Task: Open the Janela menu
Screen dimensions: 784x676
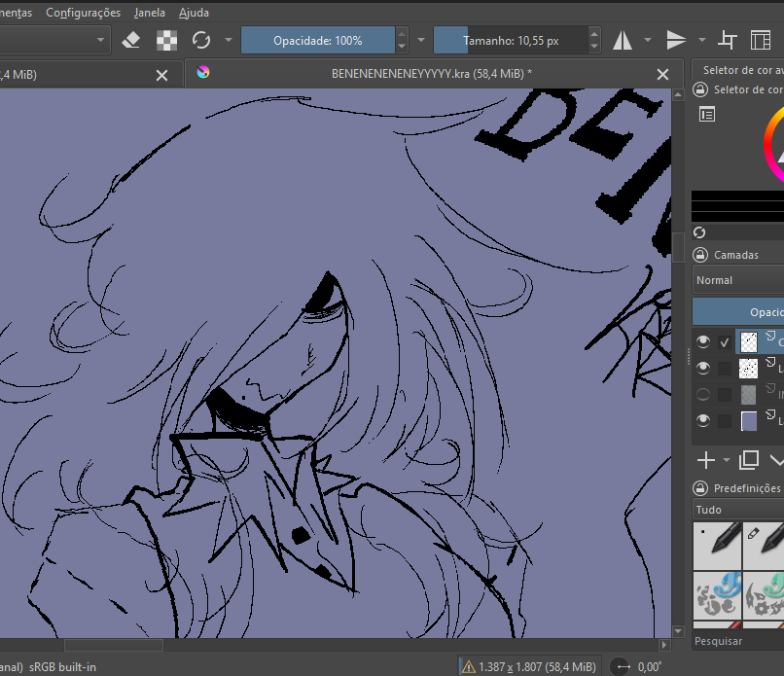Action: (150, 13)
